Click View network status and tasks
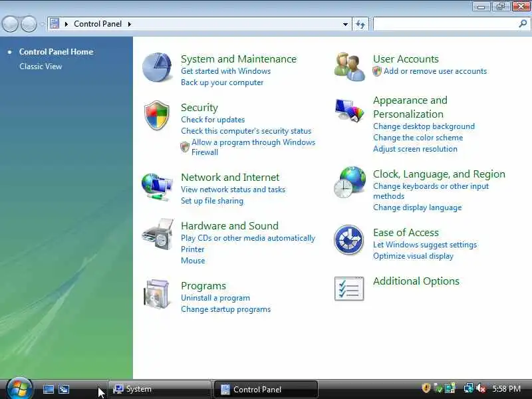The image size is (532, 399). (x=233, y=190)
